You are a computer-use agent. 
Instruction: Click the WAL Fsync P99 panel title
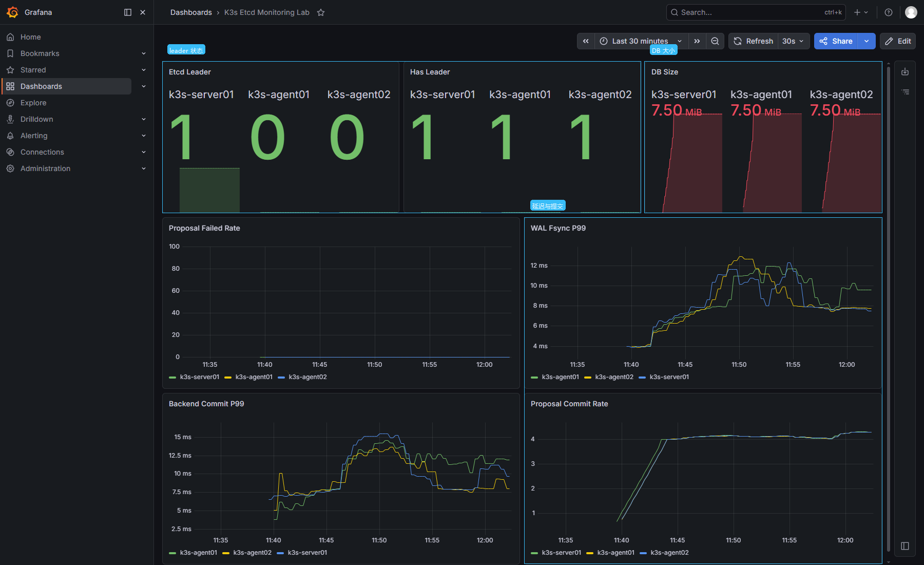pos(558,228)
